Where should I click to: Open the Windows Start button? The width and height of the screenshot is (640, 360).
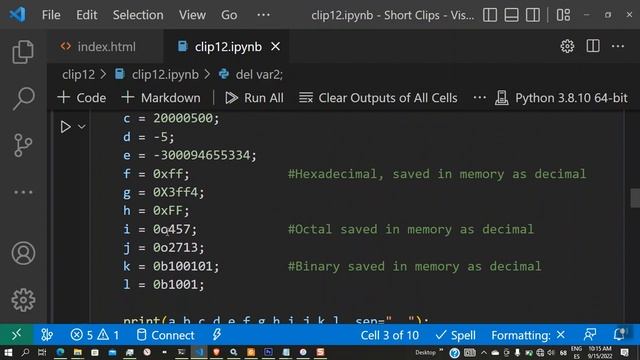pos(7,353)
